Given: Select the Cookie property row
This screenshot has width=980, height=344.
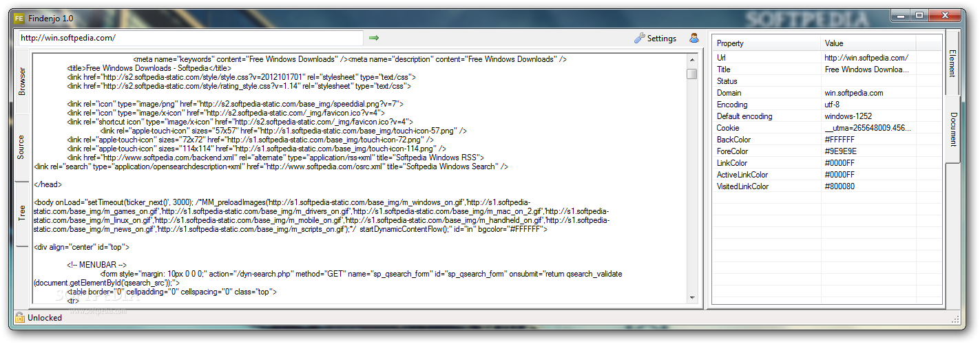Looking at the screenshot, I should coord(827,128).
